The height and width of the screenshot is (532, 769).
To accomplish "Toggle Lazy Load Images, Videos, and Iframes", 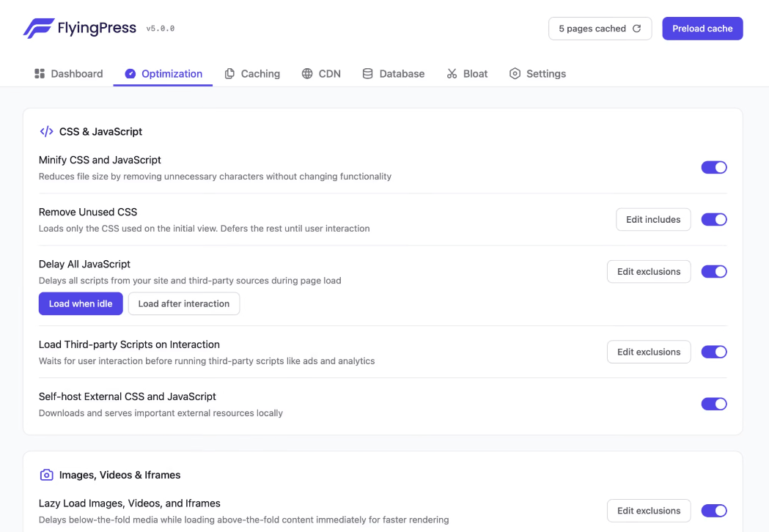I will pos(713,511).
